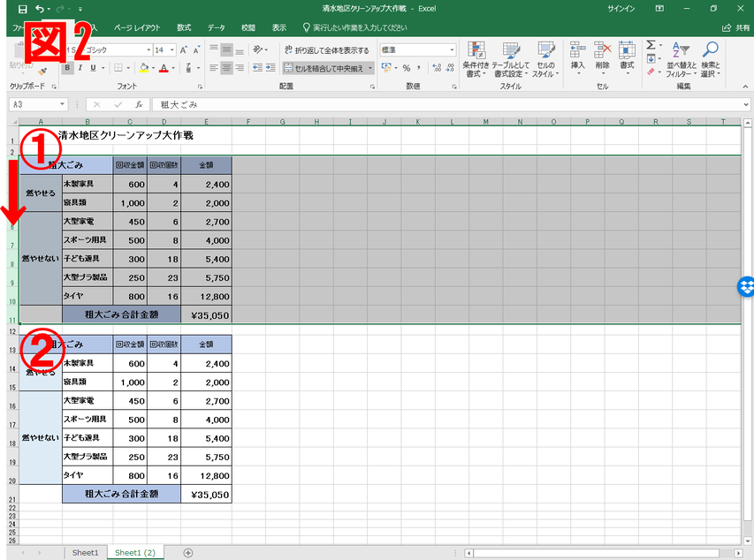754x560 pixels.
Task: Open 検索と選択 find and select
Action: coord(710,59)
